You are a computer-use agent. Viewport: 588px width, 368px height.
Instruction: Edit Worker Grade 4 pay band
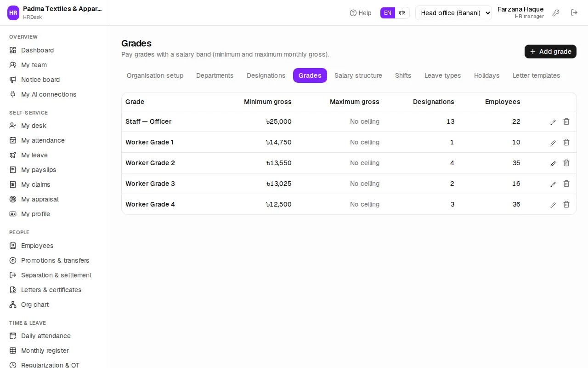[x=553, y=205]
